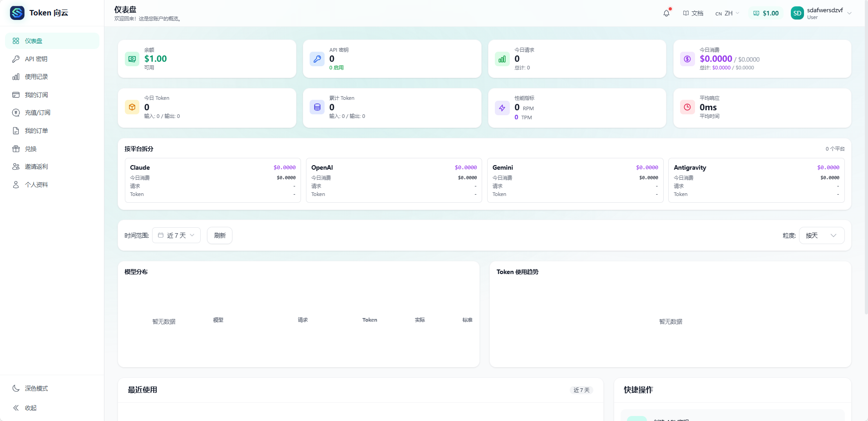The width and height of the screenshot is (868, 421).
Task: Go to 仪表盘 in the sidebar
Action: point(52,41)
